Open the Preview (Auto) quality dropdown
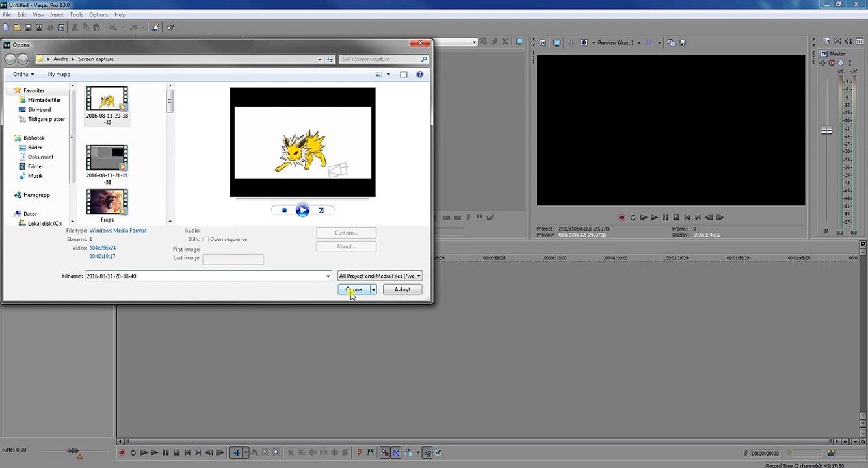Image resolution: width=868 pixels, height=468 pixels. (x=618, y=42)
